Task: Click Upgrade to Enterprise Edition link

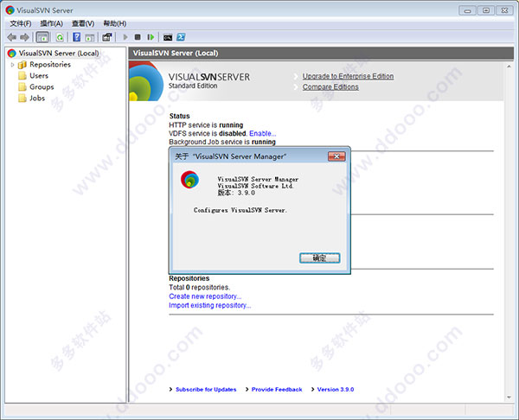Action: tap(348, 76)
